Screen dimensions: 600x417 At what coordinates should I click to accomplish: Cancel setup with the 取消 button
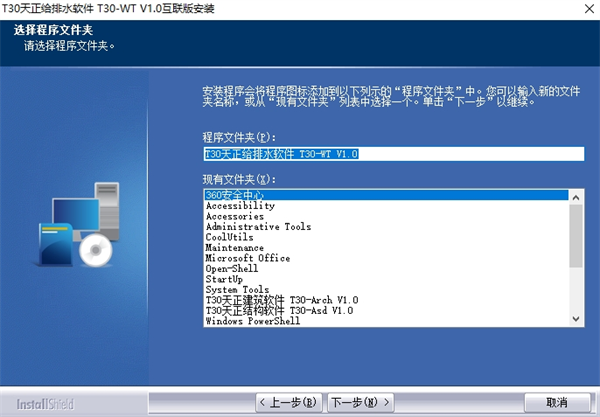pos(557,402)
